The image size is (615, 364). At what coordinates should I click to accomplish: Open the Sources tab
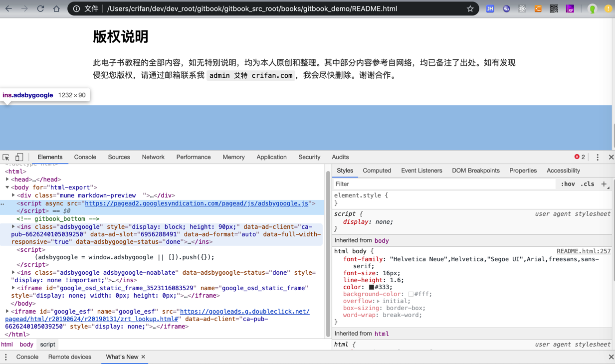[119, 157]
